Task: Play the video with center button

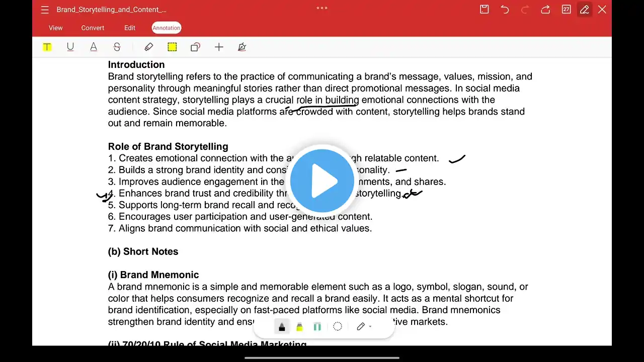Action: point(322,180)
